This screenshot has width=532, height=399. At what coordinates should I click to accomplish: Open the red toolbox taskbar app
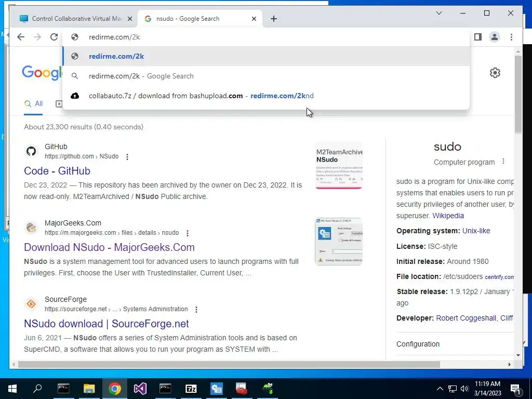tap(242, 389)
